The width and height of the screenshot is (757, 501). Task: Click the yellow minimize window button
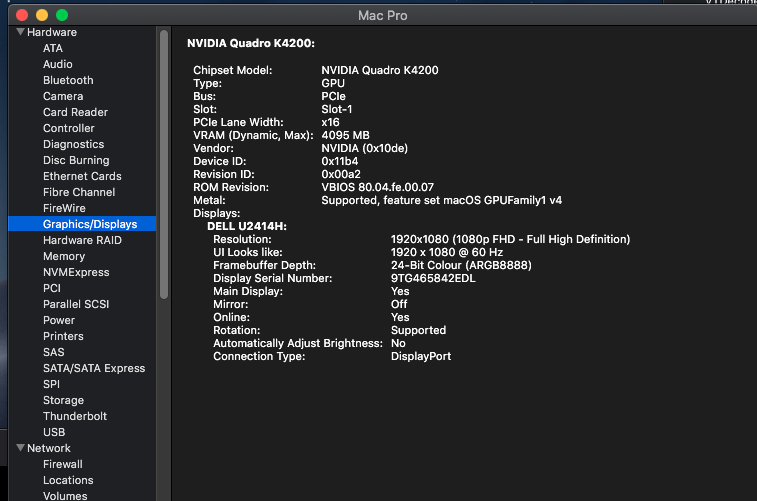click(x=42, y=15)
